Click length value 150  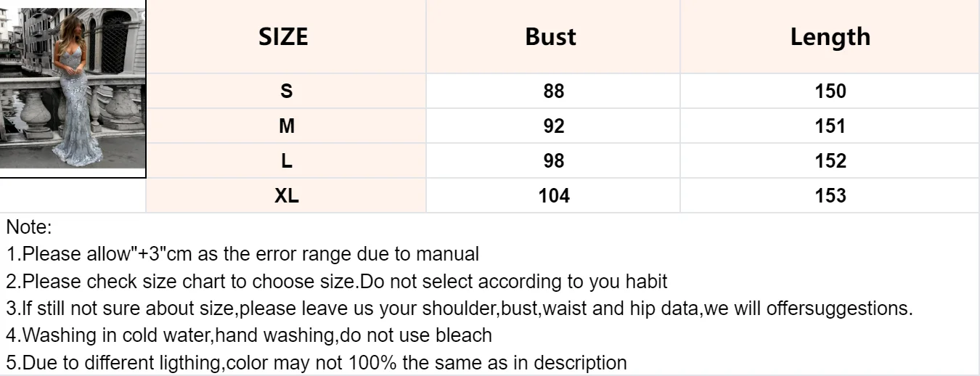tap(830, 91)
